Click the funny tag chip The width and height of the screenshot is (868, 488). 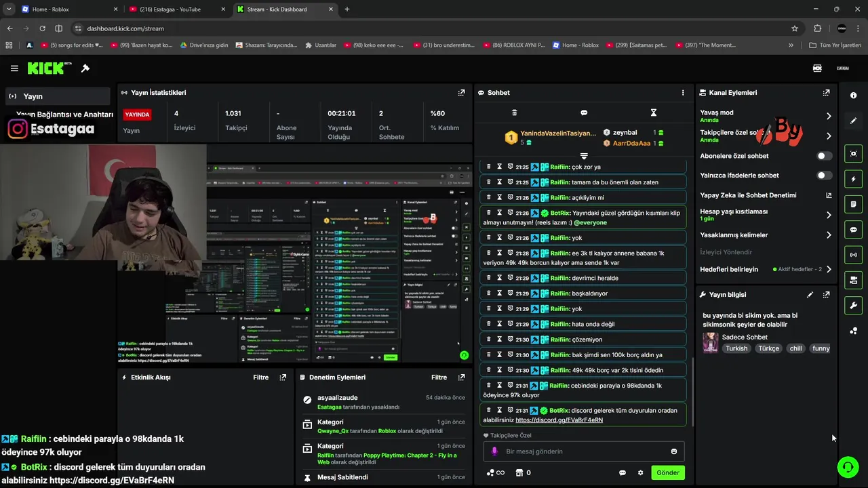click(821, 348)
